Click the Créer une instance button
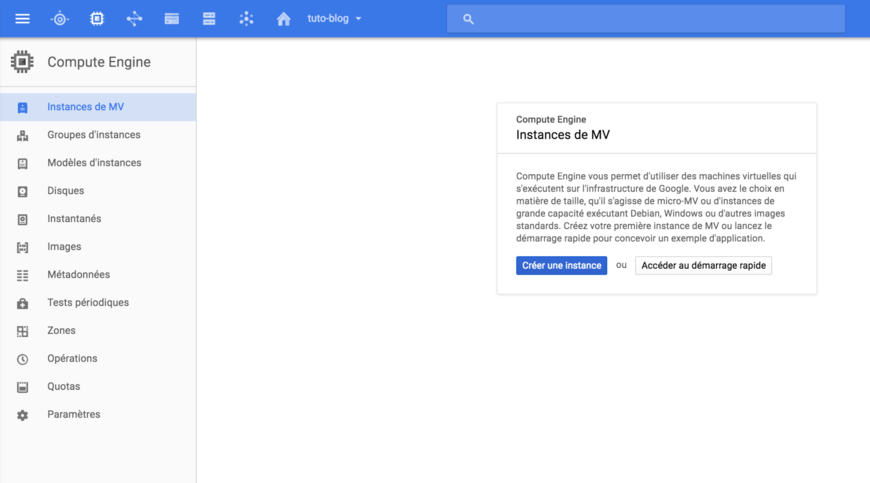This screenshot has width=870, height=483. (562, 266)
